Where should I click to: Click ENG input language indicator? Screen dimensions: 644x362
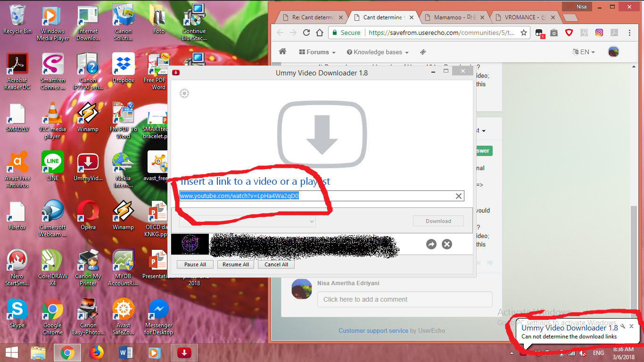point(598,353)
